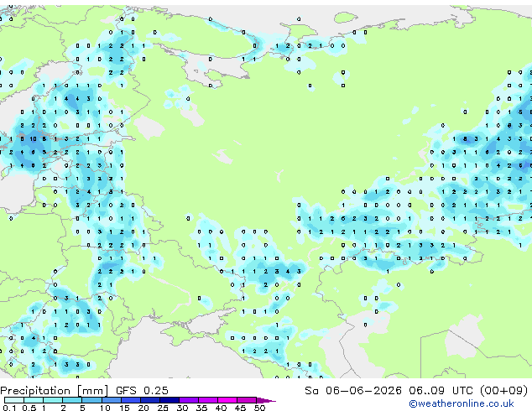Click the '50' legend scale label

[x=259, y=408]
